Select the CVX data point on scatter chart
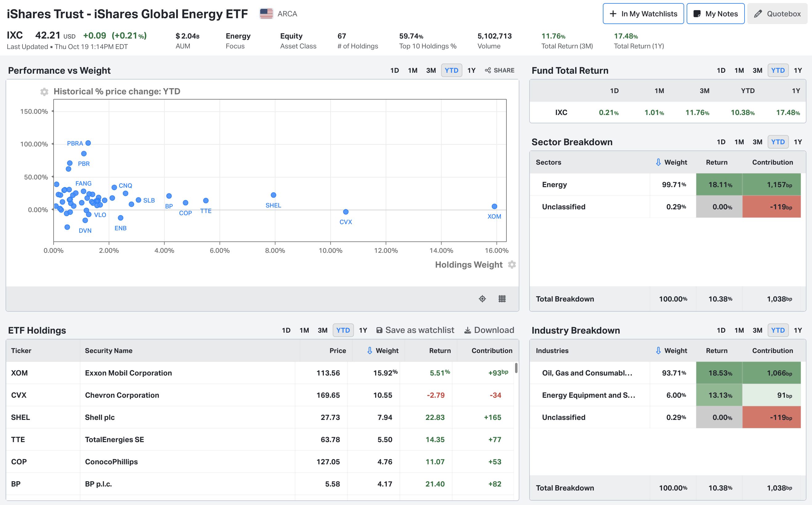 tap(346, 212)
